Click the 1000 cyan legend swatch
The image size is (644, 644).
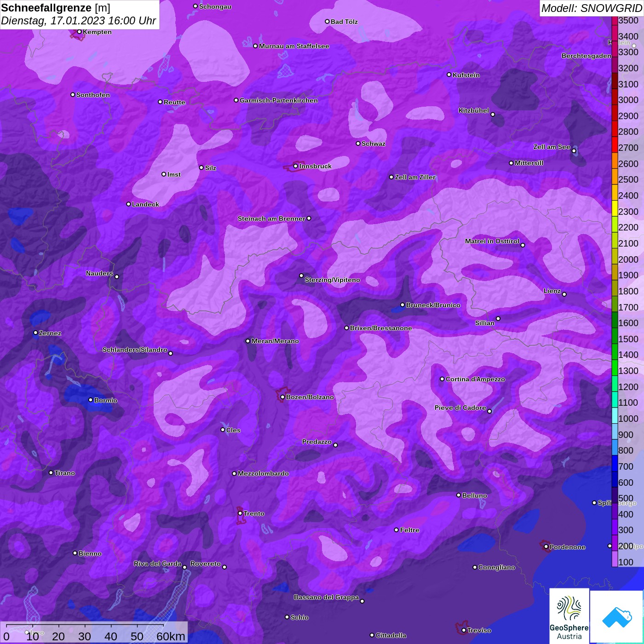pos(615,415)
